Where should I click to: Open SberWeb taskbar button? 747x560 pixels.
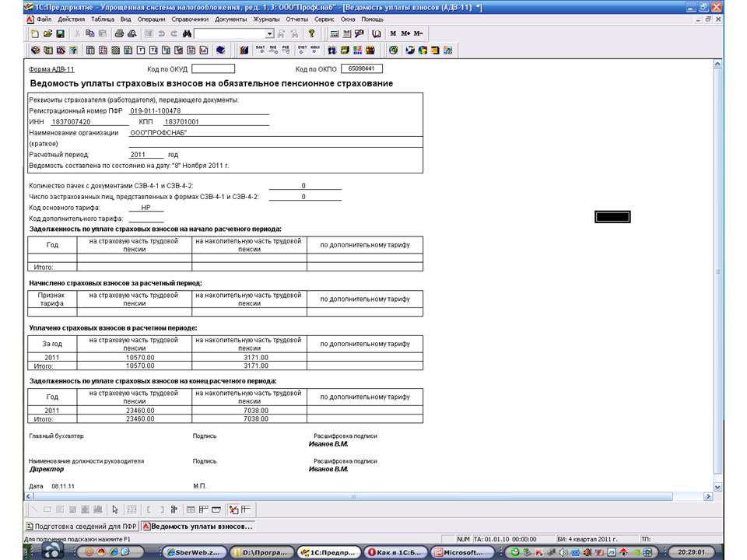[194, 552]
